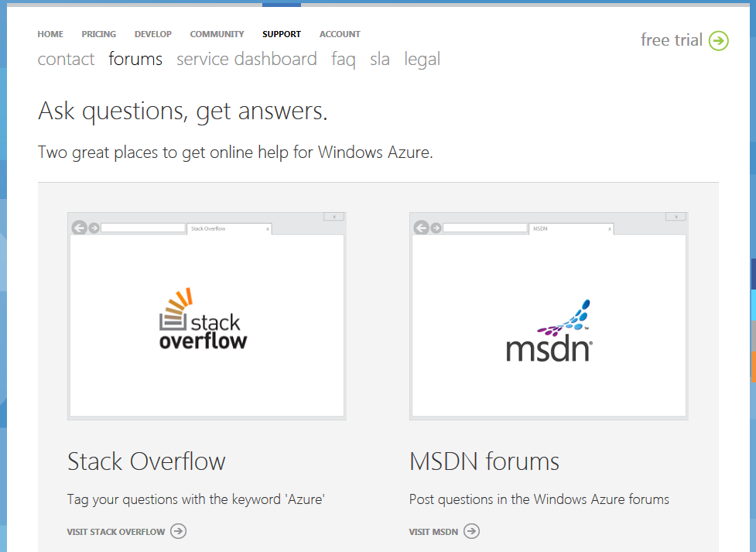Follow the VISIT MSDN link

click(433, 532)
